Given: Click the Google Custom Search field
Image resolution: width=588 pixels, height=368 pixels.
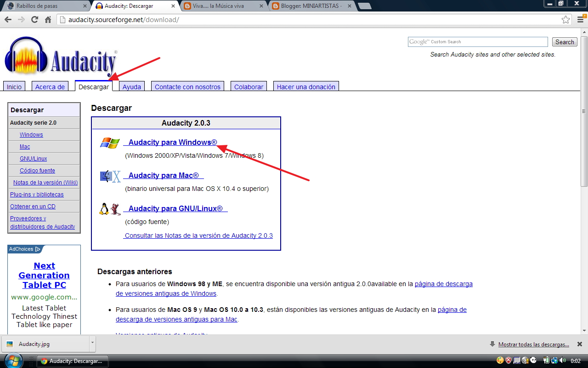Looking at the screenshot, I should (x=478, y=42).
